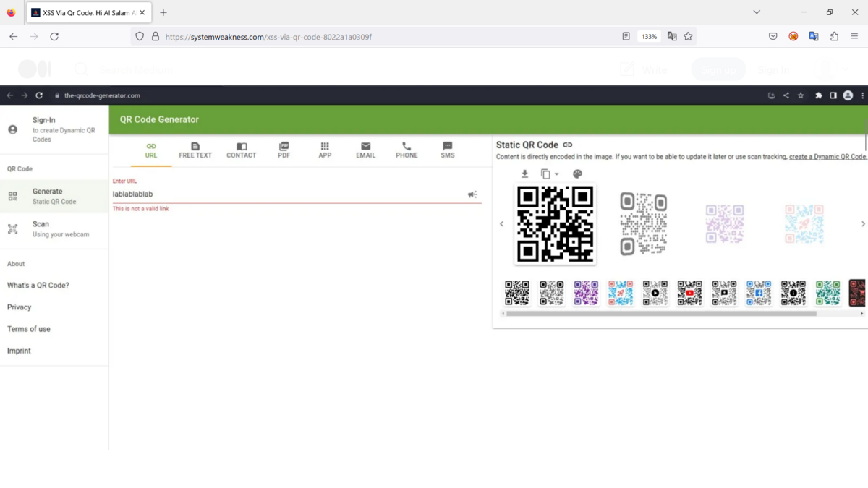The image size is (868, 488).
Task: Click back arrow in embedded qrcode-generator browser
Action: (10, 95)
